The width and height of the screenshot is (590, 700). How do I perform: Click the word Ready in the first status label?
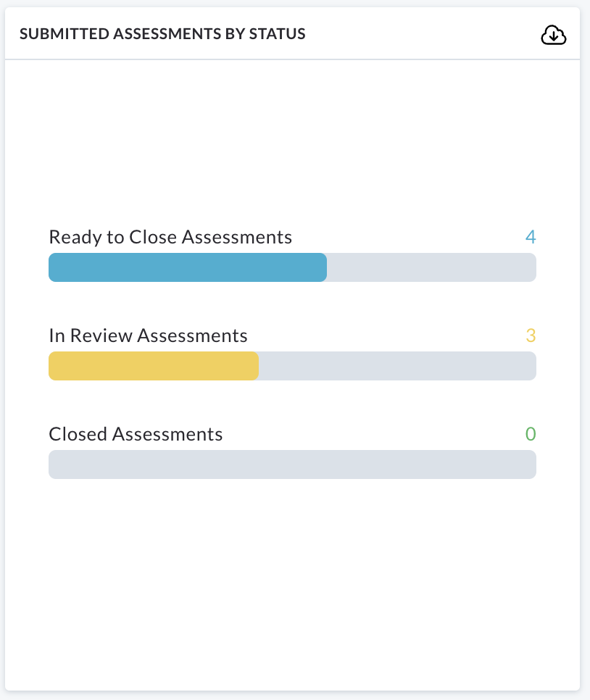(75, 237)
